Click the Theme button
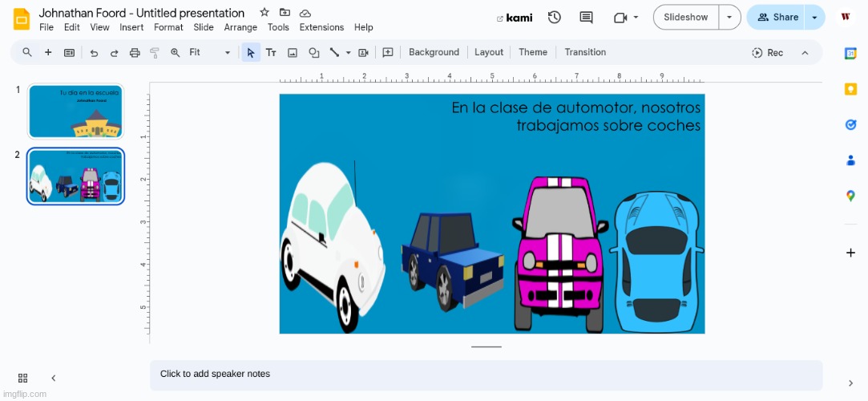This screenshot has height=401, width=868. click(533, 52)
